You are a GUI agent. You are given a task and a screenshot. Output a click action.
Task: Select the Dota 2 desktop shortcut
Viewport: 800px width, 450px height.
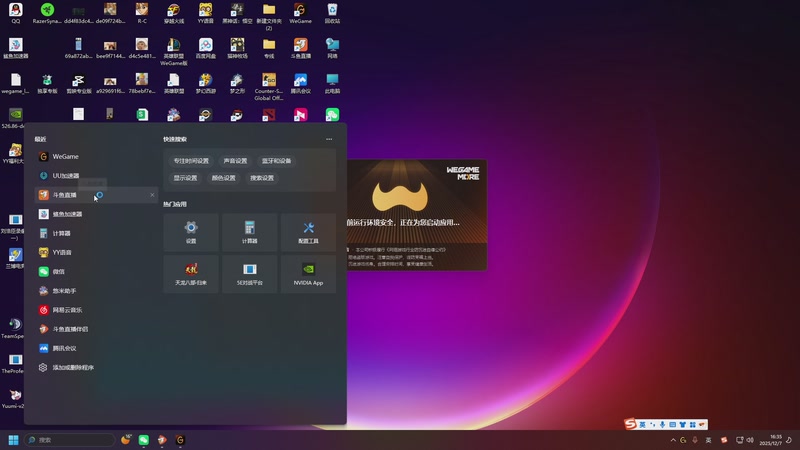coord(269,115)
